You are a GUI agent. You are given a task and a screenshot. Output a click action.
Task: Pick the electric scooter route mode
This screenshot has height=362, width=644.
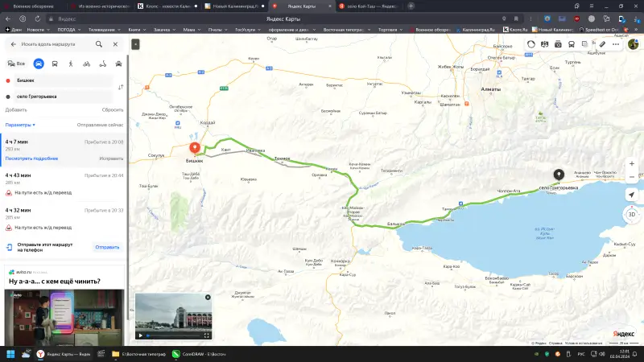coord(102,63)
